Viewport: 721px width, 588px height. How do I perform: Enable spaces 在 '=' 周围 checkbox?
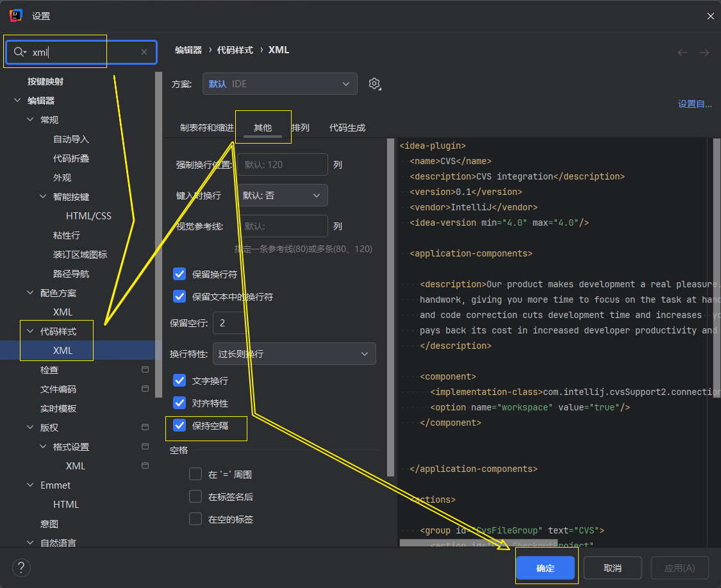(195, 475)
